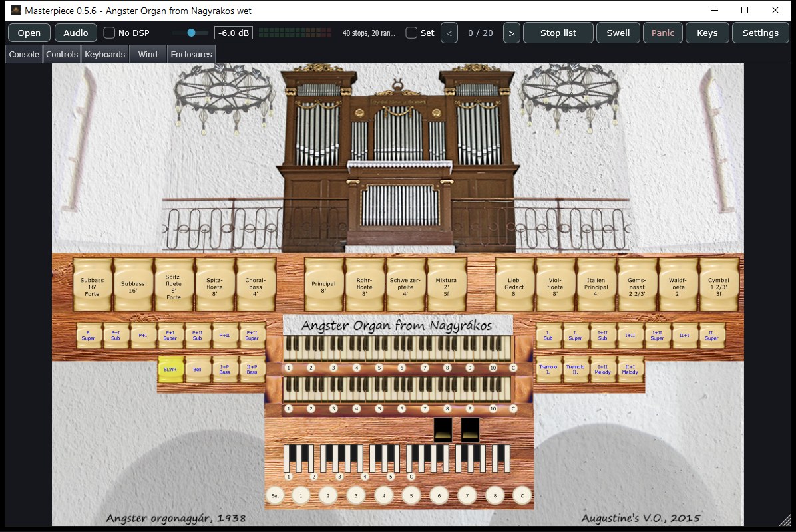Enable the II. Super coupler
Image resolution: width=796 pixels, height=532 pixels.
pos(711,336)
